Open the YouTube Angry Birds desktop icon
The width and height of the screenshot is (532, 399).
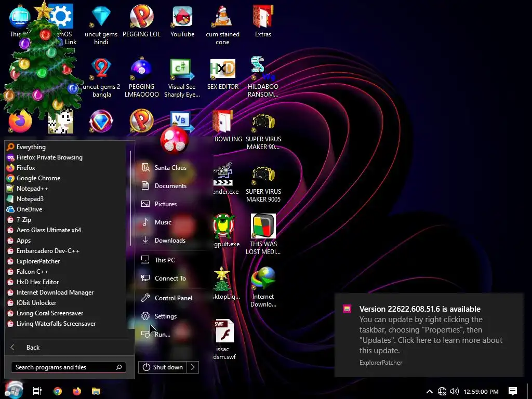tap(182, 22)
